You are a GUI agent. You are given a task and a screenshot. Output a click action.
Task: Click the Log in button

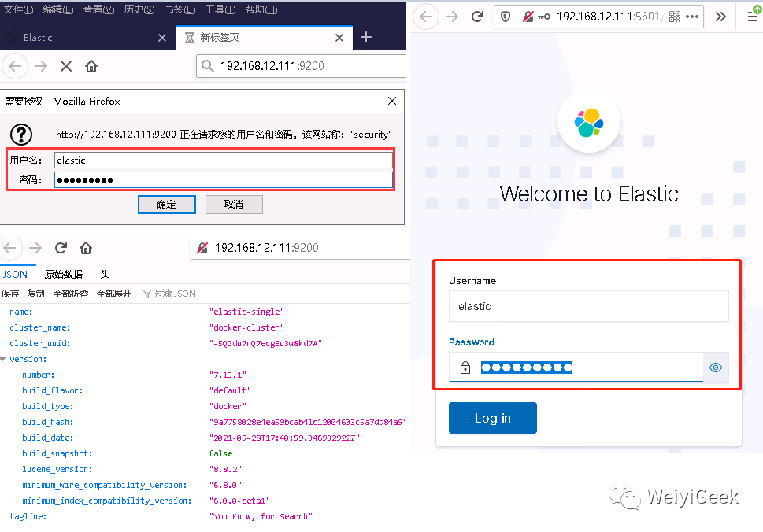492,418
